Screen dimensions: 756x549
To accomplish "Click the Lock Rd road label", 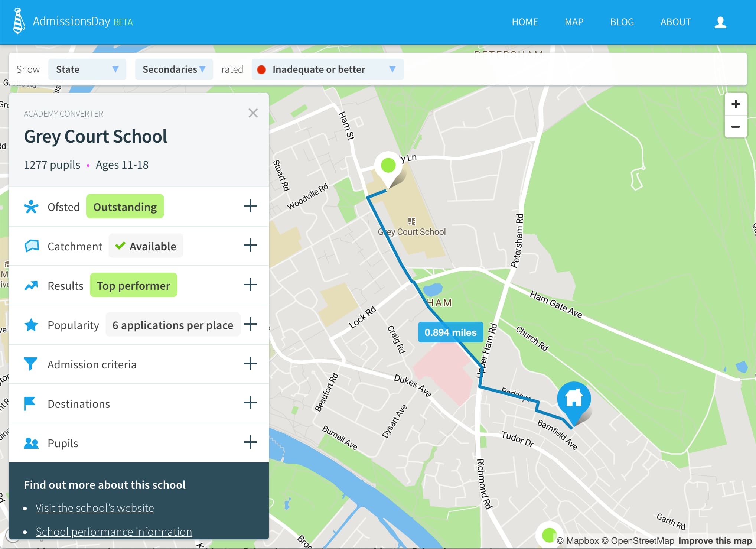I will pyautogui.click(x=362, y=317).
